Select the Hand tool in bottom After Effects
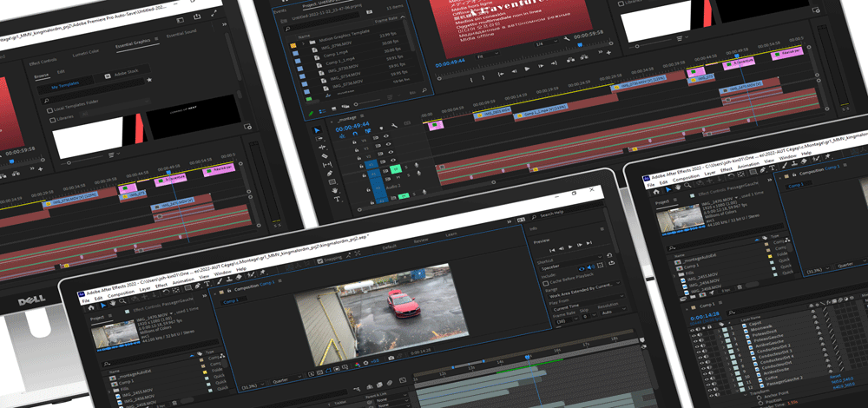 [x=112, y=302]
